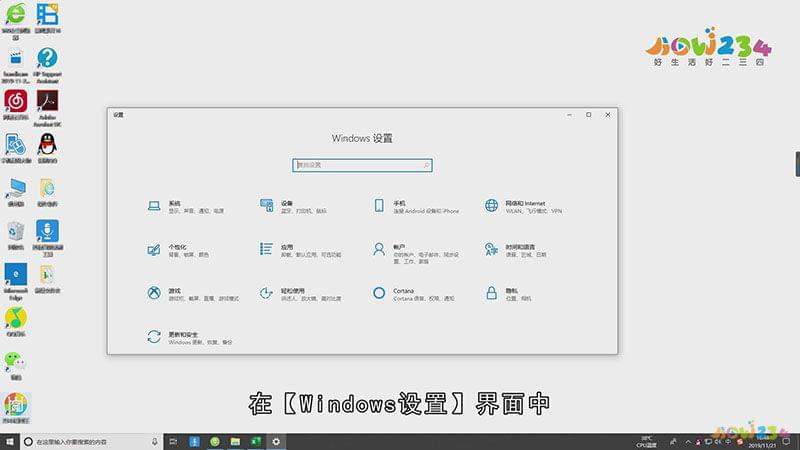Open Task View on the taskbar

tap(173, 441)
